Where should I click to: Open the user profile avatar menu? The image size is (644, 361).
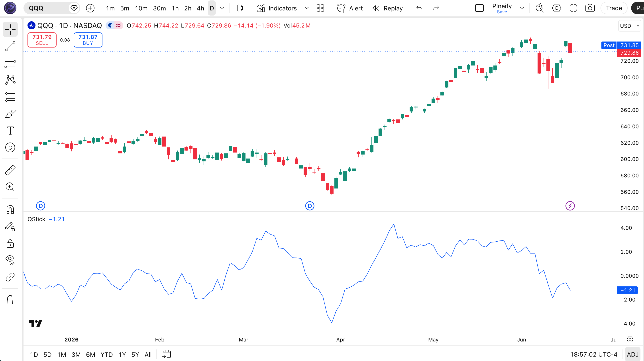[10, 8]
